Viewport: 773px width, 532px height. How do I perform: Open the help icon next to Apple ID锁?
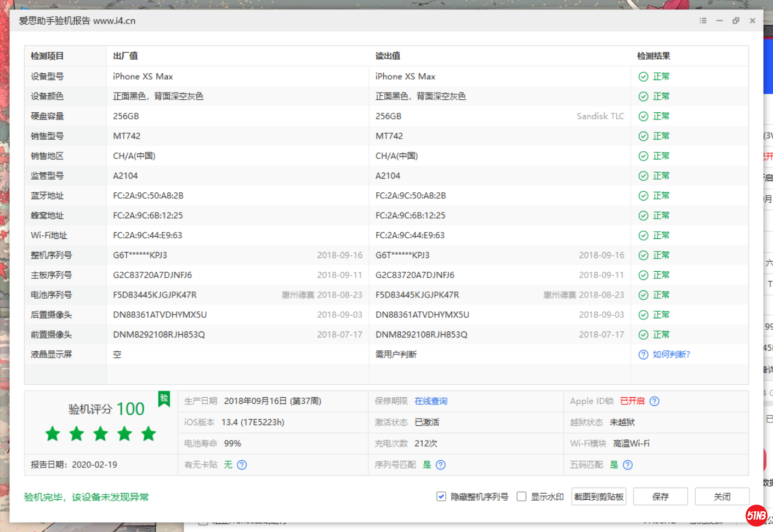[655, 401]
